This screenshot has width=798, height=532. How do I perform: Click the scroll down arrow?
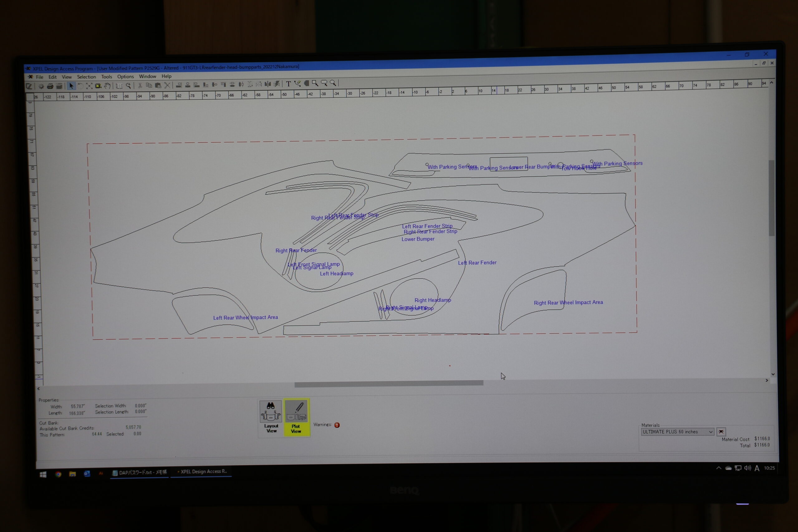coord(773,374)
